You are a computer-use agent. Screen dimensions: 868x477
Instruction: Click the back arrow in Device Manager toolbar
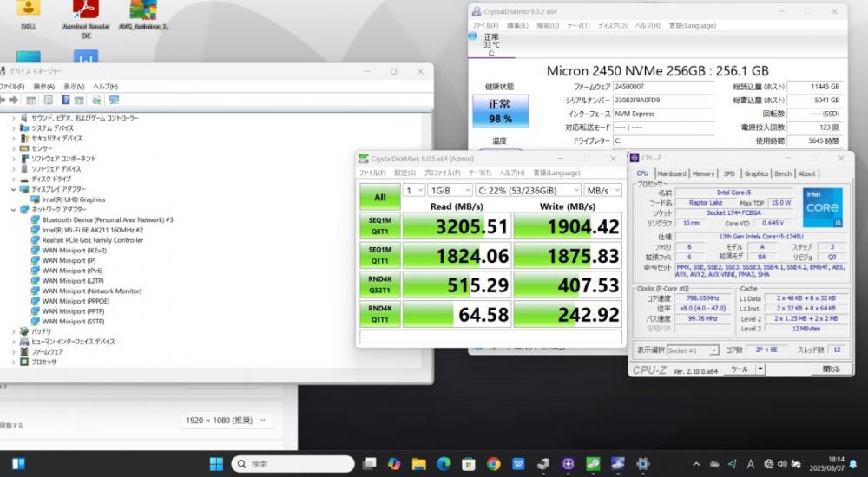pyautogui.click(x=2, y=100)
